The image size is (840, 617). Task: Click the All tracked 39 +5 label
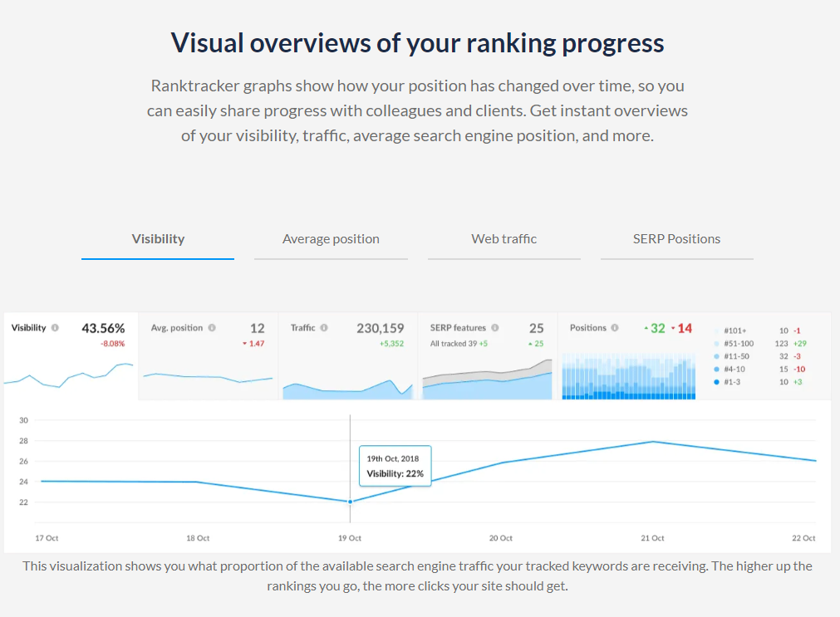(x=459, y=344)
